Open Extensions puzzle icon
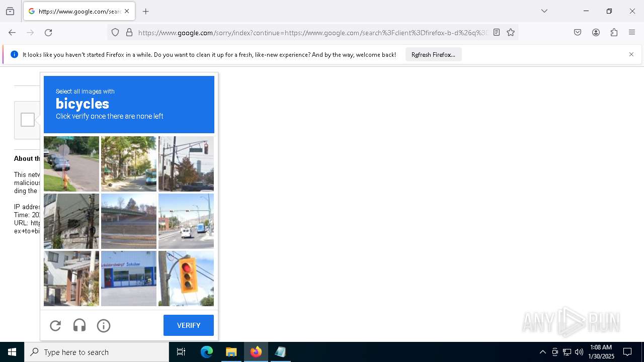Image resolution: width=644 pixels, height=362 pixels. coord(614,33)
